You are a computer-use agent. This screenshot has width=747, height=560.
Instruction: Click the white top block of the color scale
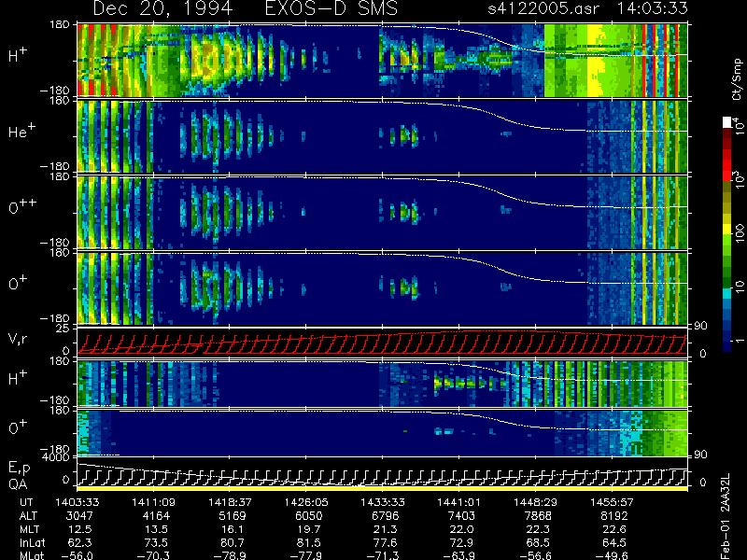point(727,122)
